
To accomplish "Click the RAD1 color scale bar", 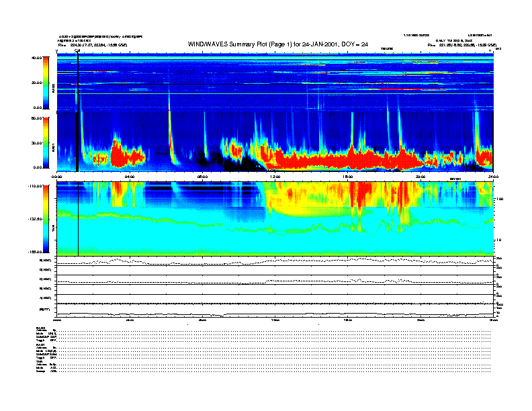I will (x=46, y=142).
